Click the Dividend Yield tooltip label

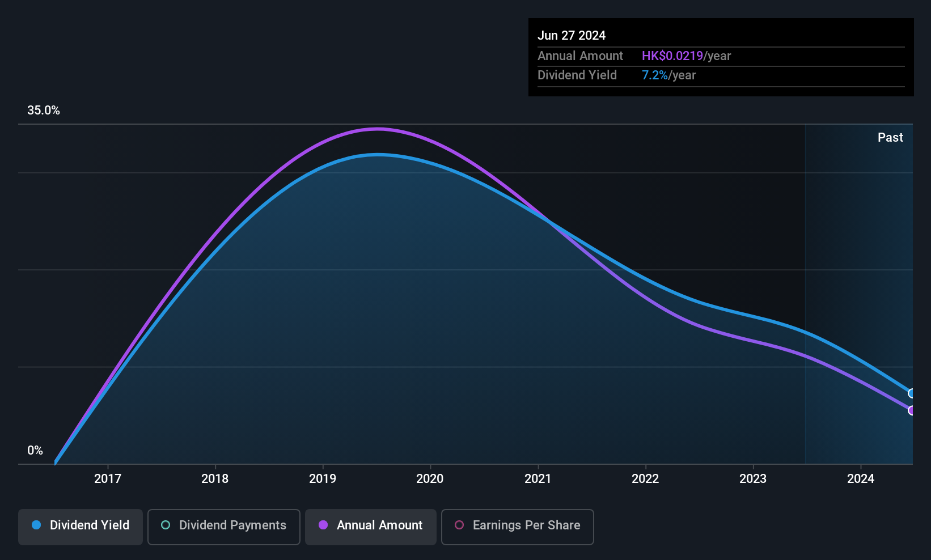click(577, 75)
